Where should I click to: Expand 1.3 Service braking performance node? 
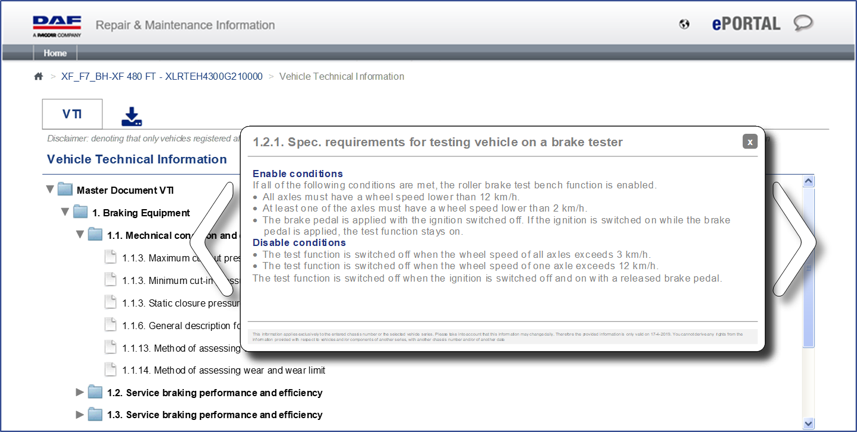(80, 415)
